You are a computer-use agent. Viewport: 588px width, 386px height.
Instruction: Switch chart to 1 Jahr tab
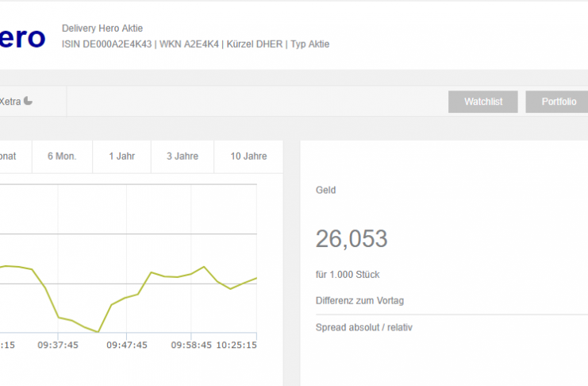pos(122,156)
